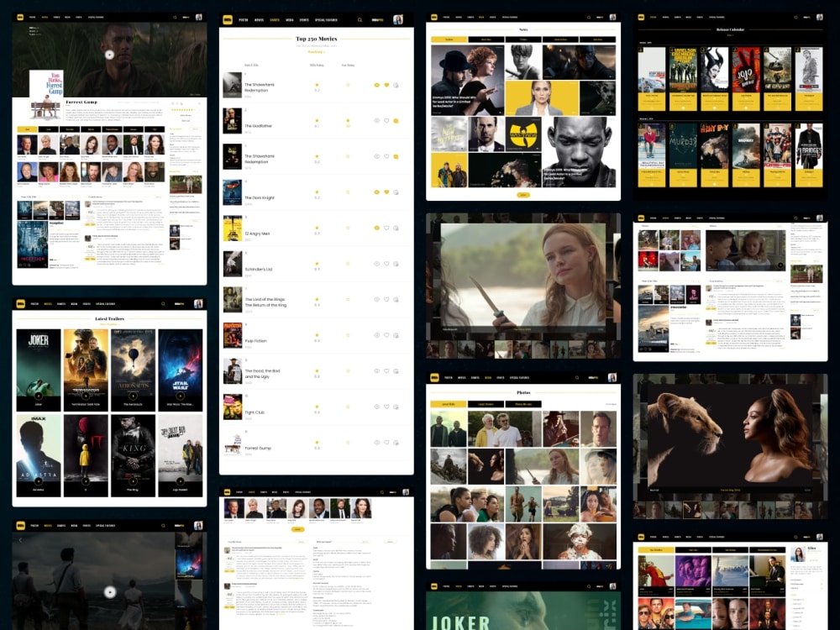Screen dimensions: 840x630
Task: Open profile avatar on Forrest Gump page
Action: point(199,17)
